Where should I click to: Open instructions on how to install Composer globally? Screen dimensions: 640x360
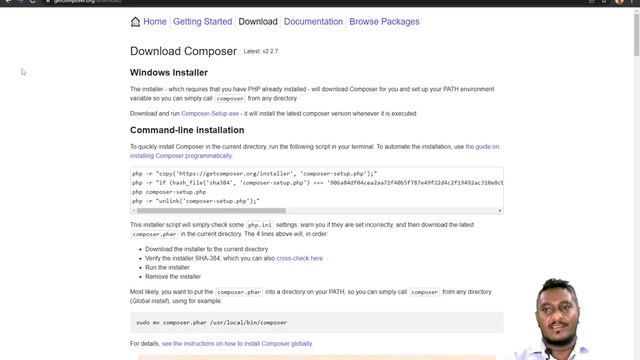click(237, 344)
